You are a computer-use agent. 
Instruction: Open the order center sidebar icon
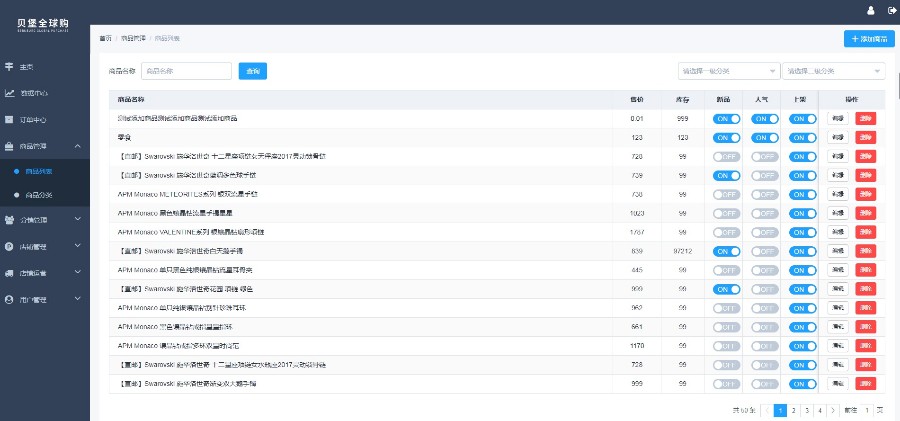(9, 119)
